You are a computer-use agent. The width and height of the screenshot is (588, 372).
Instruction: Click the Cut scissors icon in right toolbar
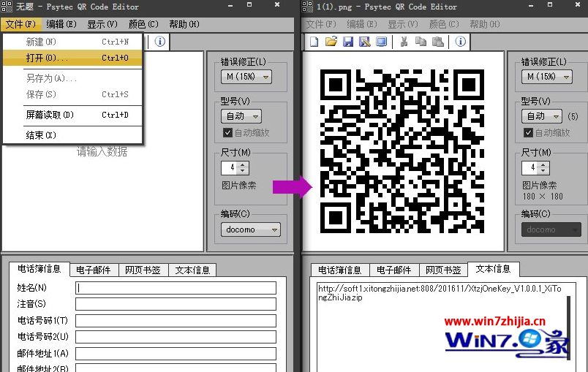point(404,42)
